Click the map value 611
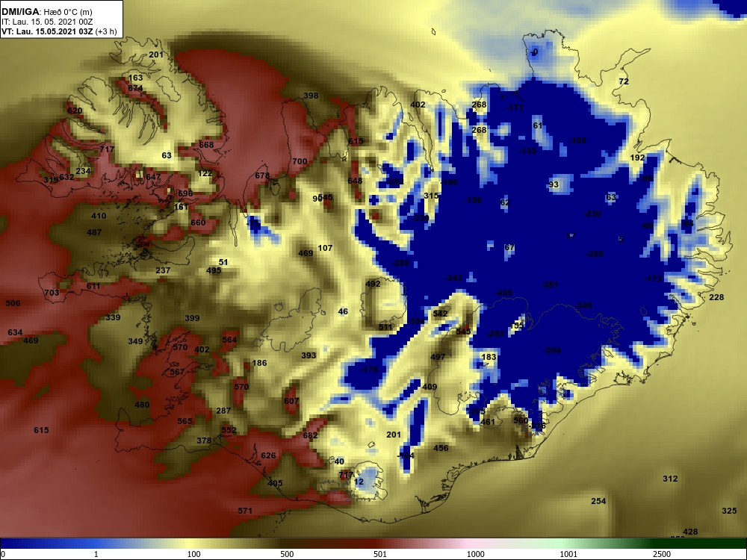747x560 pixels. [93, 286]
